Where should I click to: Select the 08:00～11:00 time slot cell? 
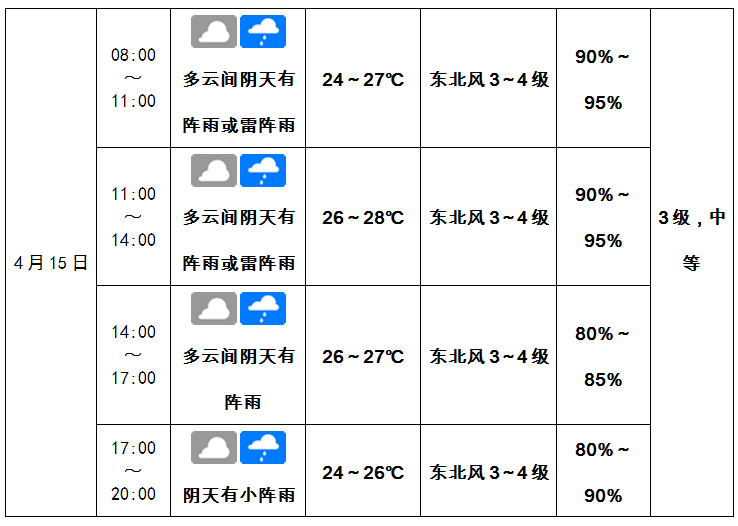coord(134,78)
